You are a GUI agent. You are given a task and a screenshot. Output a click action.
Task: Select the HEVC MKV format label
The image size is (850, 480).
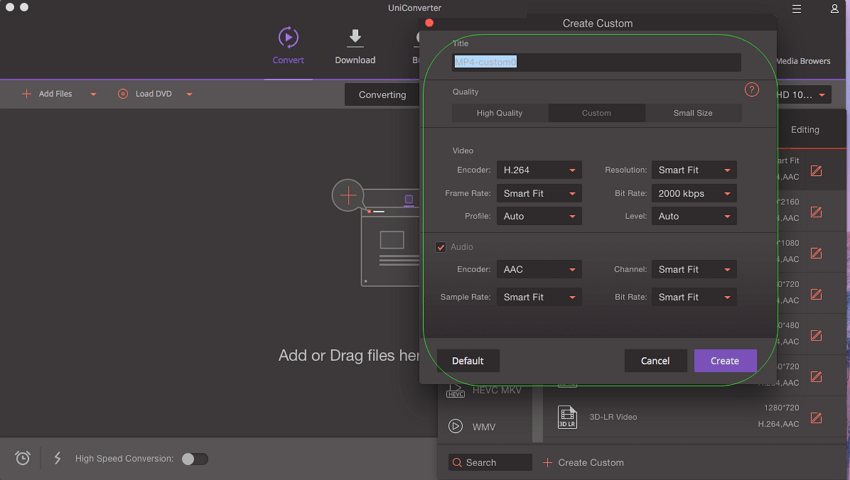(x=497, y=391)
